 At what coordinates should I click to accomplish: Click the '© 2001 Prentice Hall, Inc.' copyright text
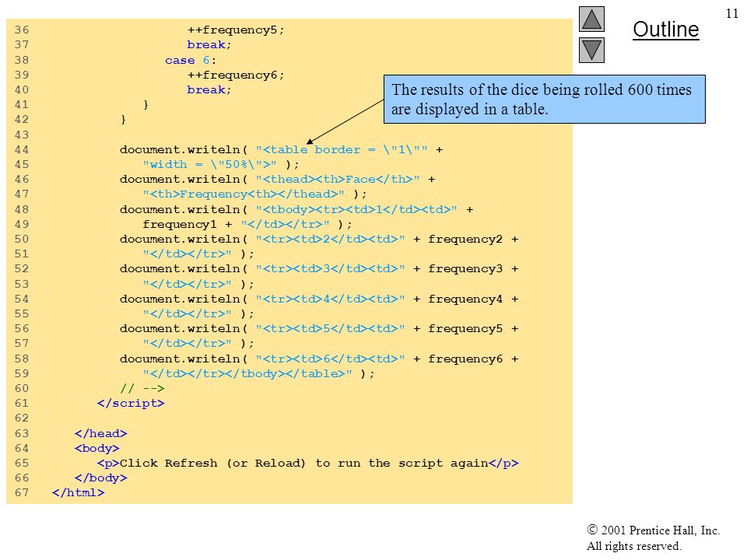click(653, 530)
